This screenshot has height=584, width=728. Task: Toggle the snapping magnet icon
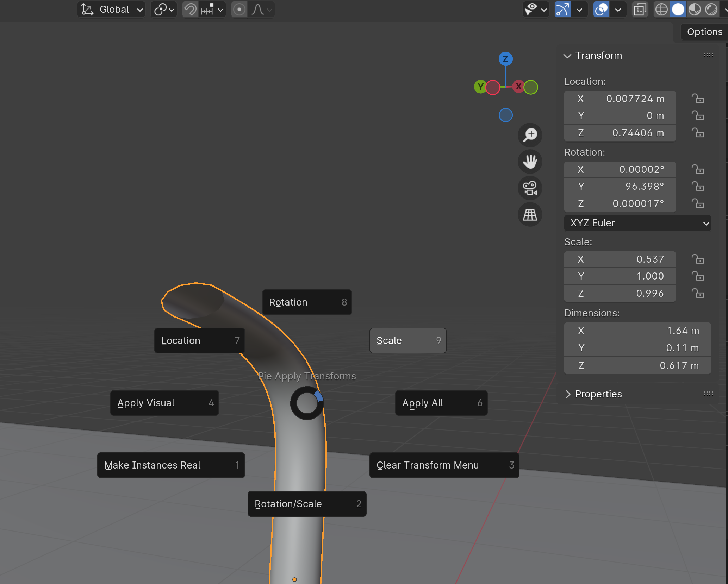pos(191,10)
